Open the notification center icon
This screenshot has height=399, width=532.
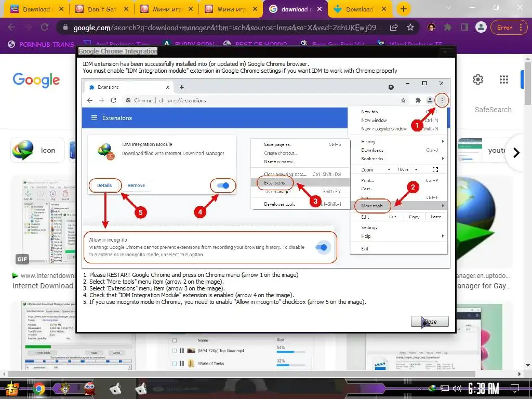pos(515,389)
